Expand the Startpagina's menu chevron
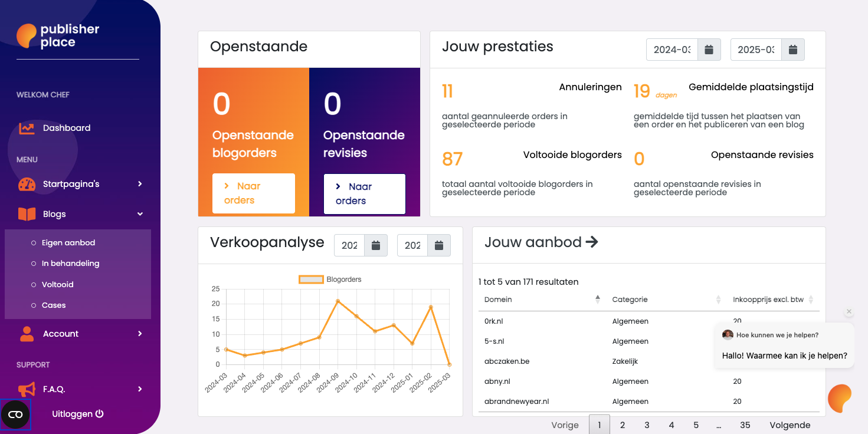This screenshot has width=868, height=434. pos(140,184)
